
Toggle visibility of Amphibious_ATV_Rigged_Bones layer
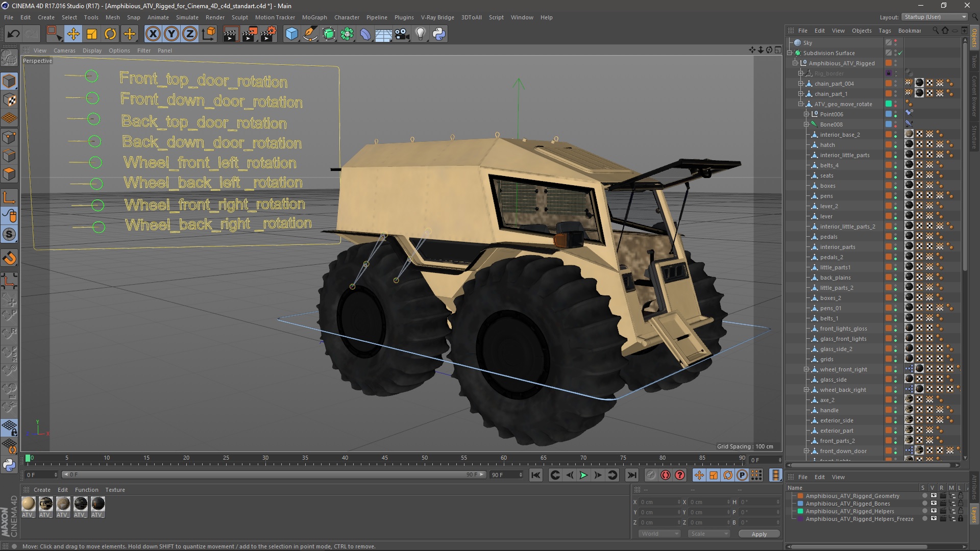pyautogui.click(x=934, y=504)
